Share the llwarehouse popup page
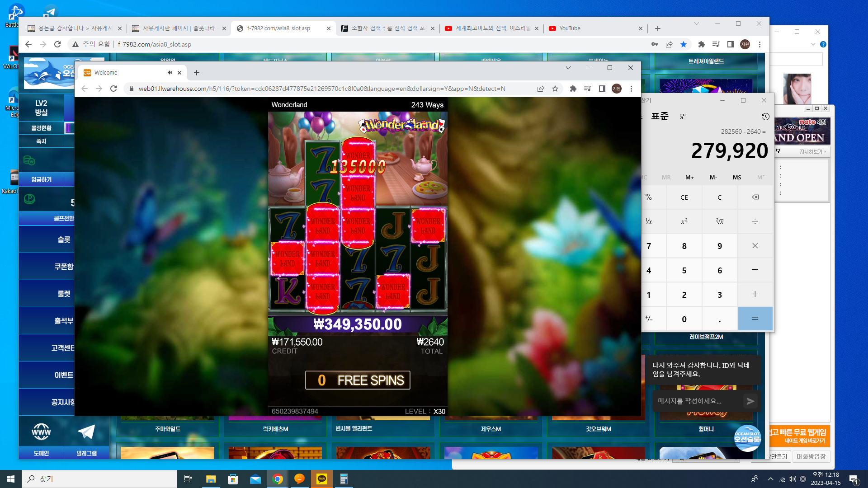This screenshot has height=488, width=868. tap(541, 89)
